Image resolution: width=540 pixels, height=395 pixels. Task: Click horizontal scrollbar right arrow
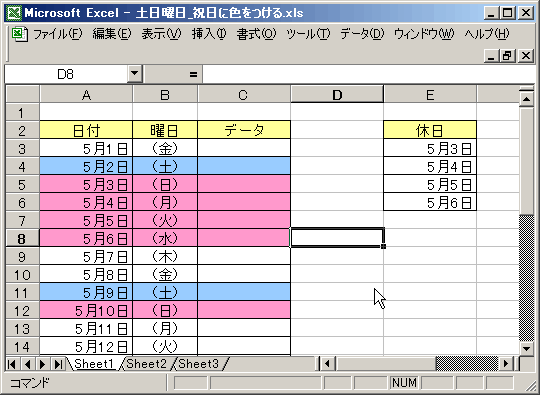506,363
